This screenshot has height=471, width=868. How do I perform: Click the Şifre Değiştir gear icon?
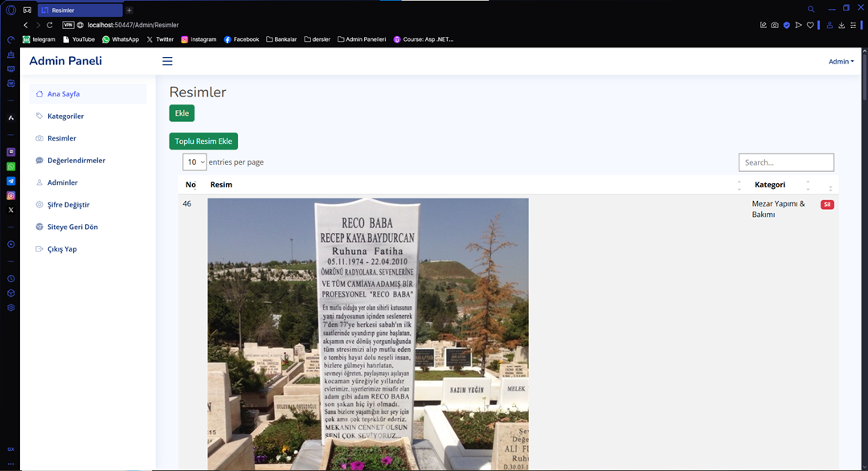coord(39,205)
